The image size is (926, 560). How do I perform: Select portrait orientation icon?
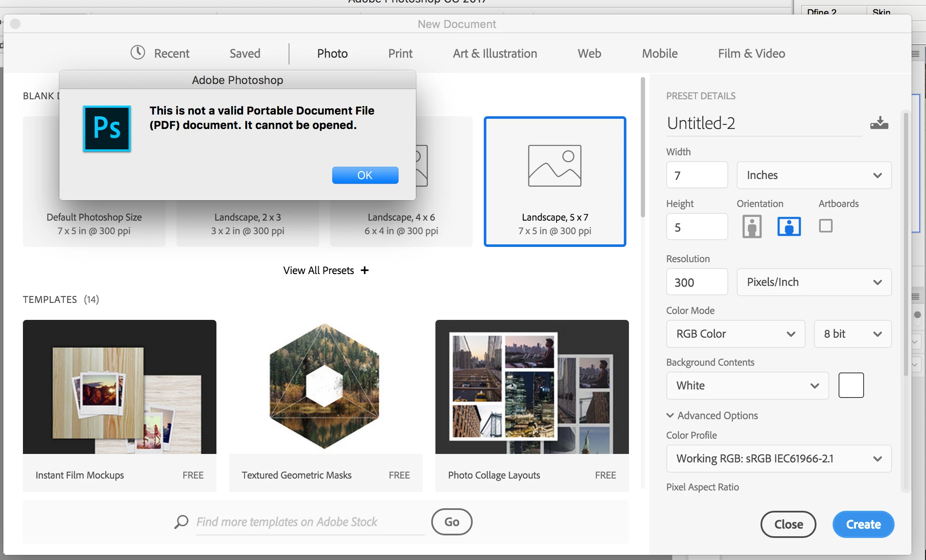[x=752, y=226]
